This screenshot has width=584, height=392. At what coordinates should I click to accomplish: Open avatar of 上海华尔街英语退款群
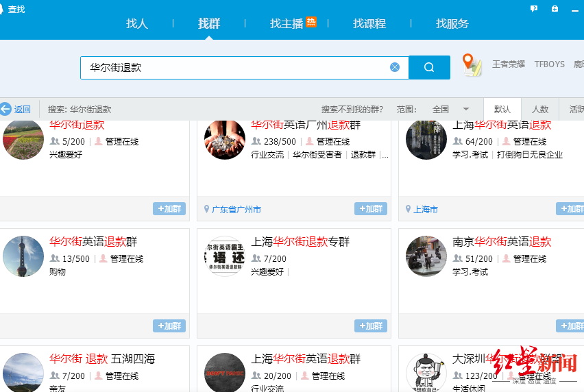point(225,372)
